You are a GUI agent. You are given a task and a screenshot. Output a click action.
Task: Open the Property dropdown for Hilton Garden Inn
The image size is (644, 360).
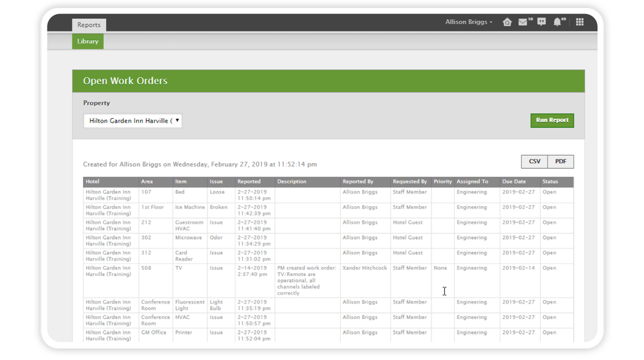click(133, 121)
